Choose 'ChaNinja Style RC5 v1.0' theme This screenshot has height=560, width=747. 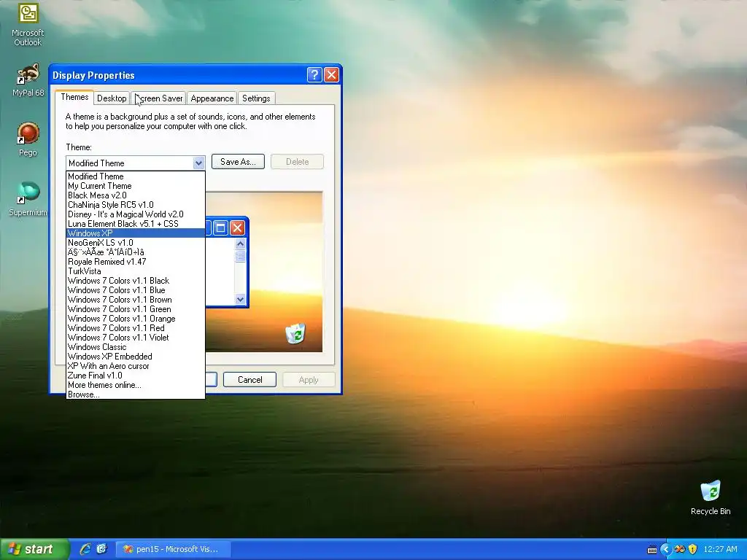tap(136, 205)
